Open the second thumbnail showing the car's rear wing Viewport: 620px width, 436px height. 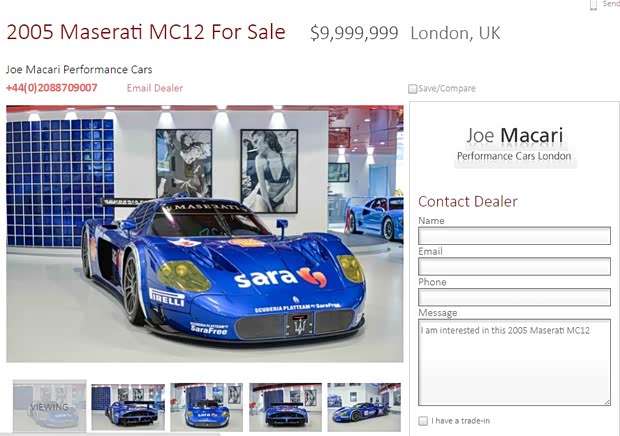[128, 407]
